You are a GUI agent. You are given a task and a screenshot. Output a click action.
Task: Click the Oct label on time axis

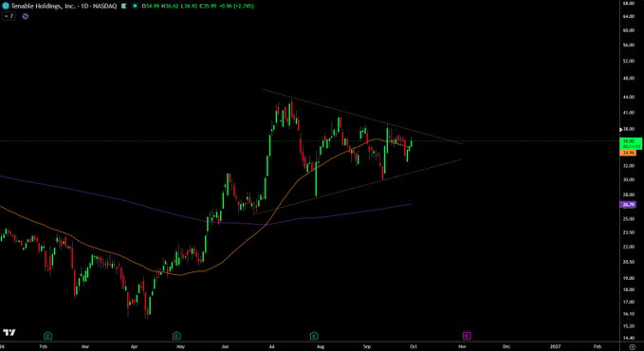pyautogui.click(x=414, y=346)
